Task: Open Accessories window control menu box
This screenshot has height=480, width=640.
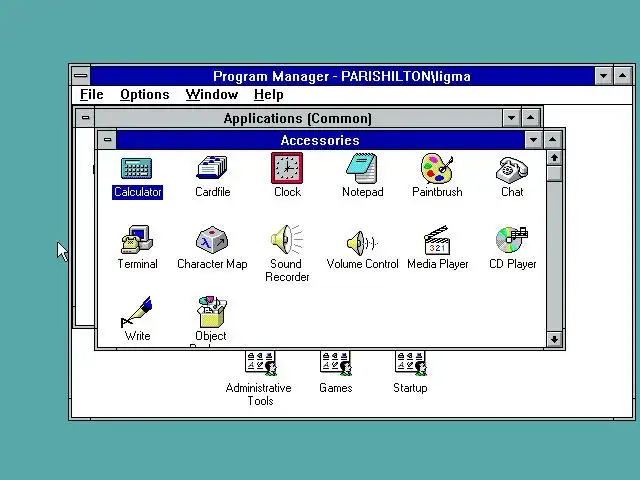Action: tap(107, 140)
